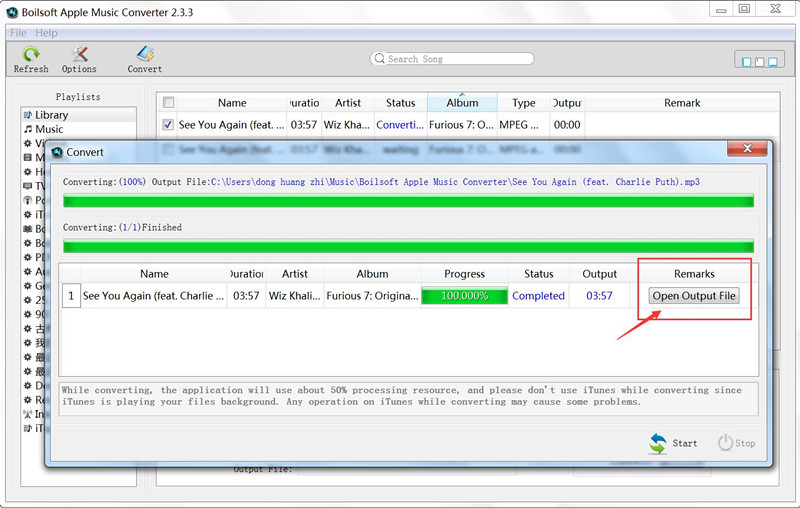The height and width of the screenshot is (508, 800).
Task: Click the Refresh toolbar icon
Action: 31,60
